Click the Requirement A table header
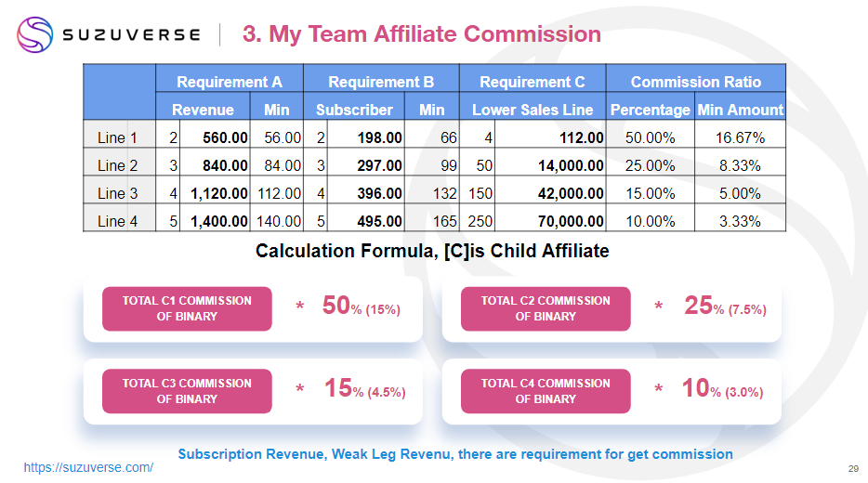 point(229,82)
